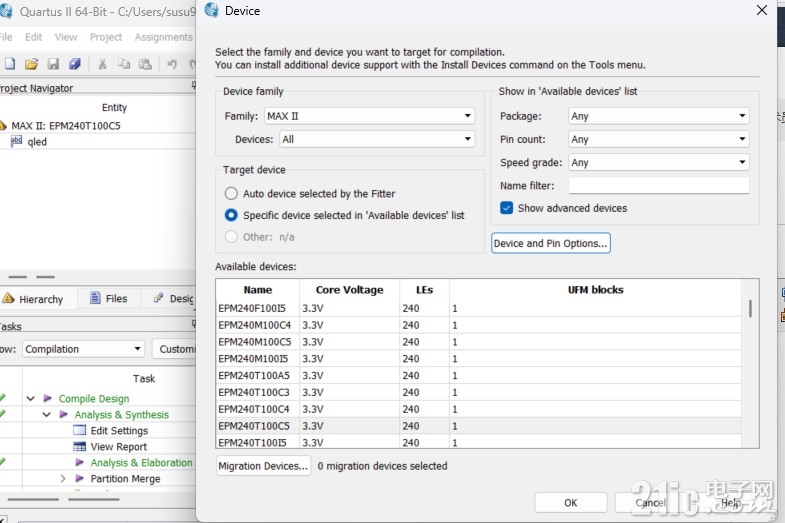Select Specific device in Available devices list option
The height and width of the screenshot is (523, 785).
[231, 215]
